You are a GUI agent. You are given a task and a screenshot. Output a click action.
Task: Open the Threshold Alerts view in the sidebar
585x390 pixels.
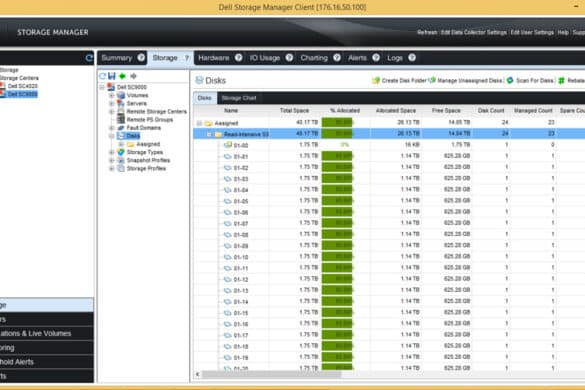pos(47,362)
